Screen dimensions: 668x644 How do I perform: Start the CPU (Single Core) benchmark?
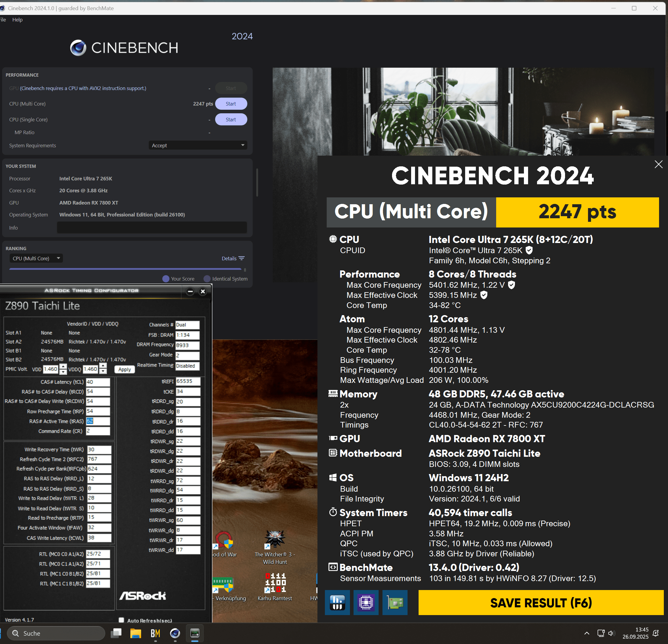[231, 120]
